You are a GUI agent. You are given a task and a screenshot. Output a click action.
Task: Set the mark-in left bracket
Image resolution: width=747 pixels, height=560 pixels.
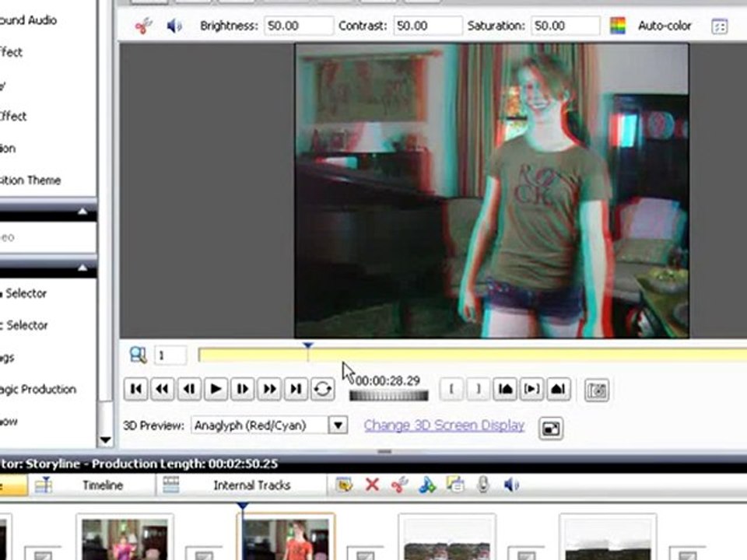point(451,389)
